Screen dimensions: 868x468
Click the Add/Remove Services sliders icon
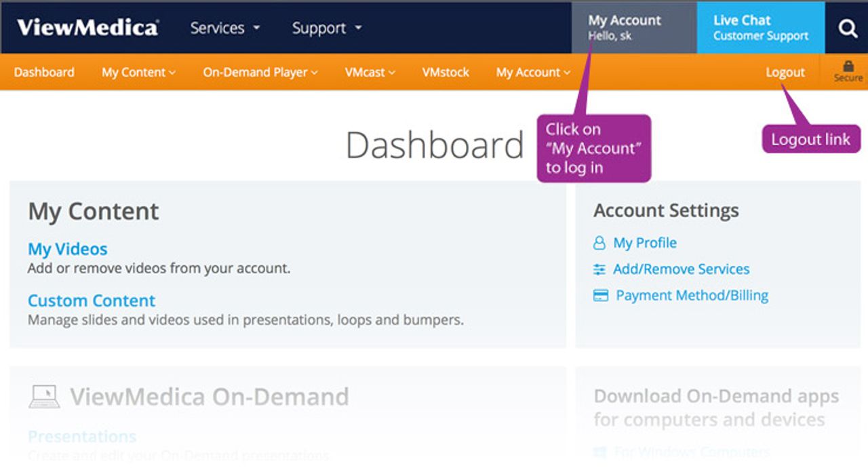(x=599, y=269)
